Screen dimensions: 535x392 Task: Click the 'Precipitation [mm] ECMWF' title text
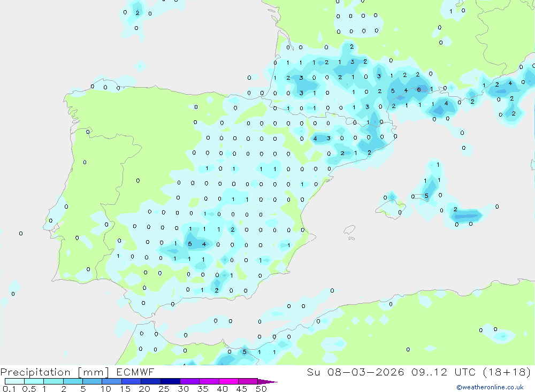78,372
